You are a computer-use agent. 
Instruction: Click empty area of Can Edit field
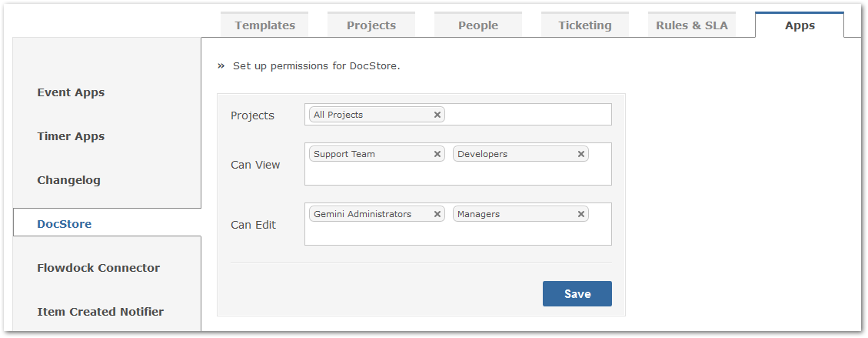pyautogui.click(x=457, y=234)
